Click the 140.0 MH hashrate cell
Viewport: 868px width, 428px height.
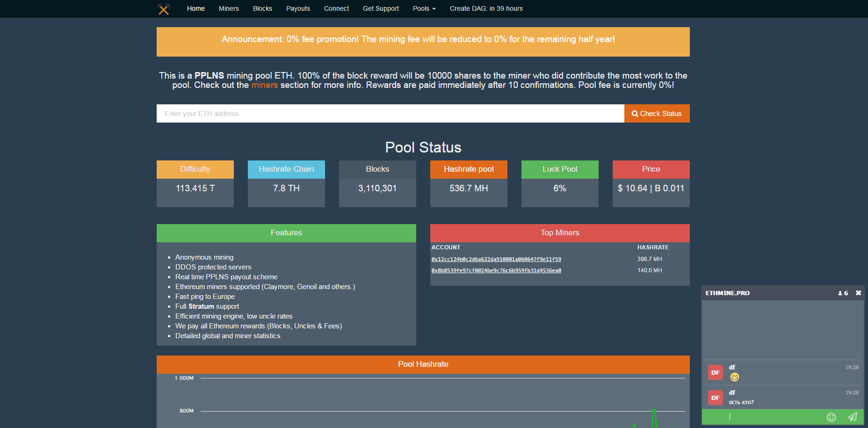pyautogui.click(x=650, y=270)
